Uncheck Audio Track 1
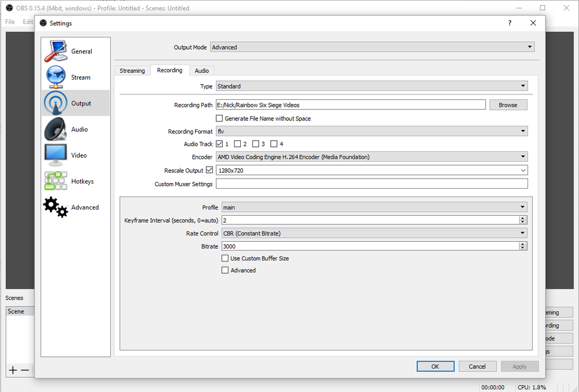 pyautogui.click(x=220, y=144)
